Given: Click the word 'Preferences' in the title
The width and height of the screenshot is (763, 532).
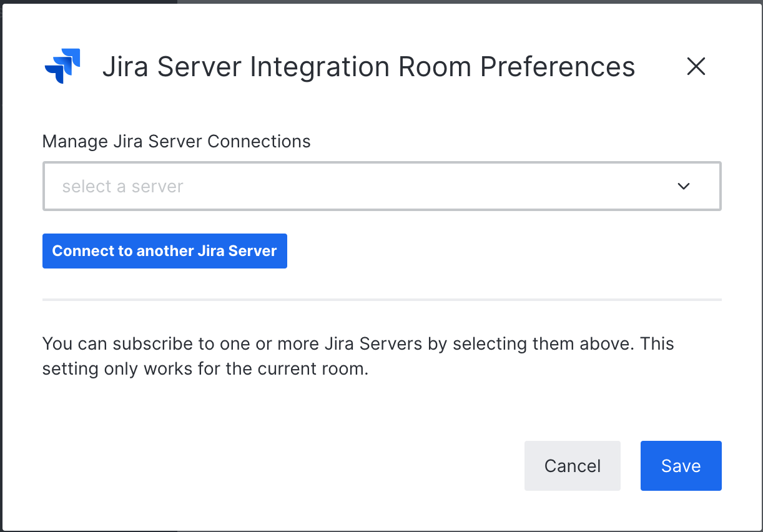Looking at the screenshot, I should (x=557, y=67).
